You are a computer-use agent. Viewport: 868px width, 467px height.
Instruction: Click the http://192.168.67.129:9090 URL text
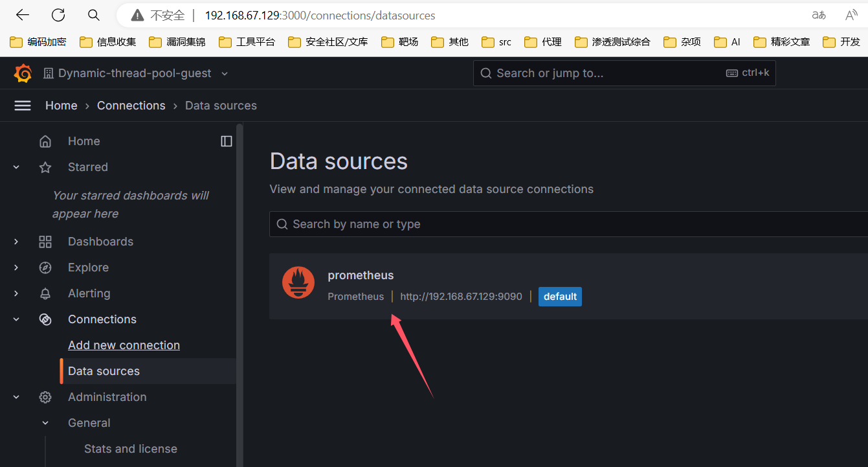(x=461, y=297)
